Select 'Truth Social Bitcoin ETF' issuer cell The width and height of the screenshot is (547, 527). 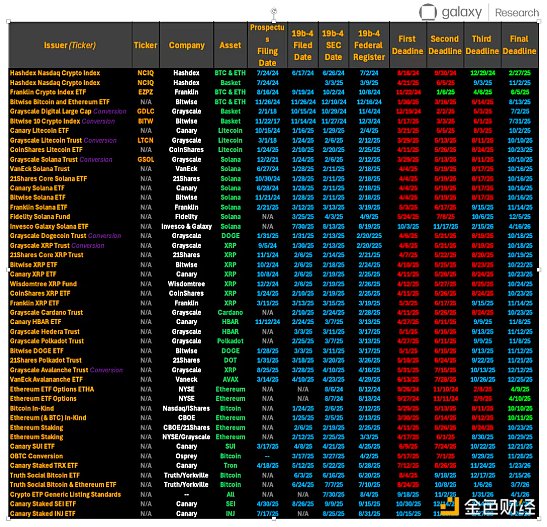coord(45,475)
